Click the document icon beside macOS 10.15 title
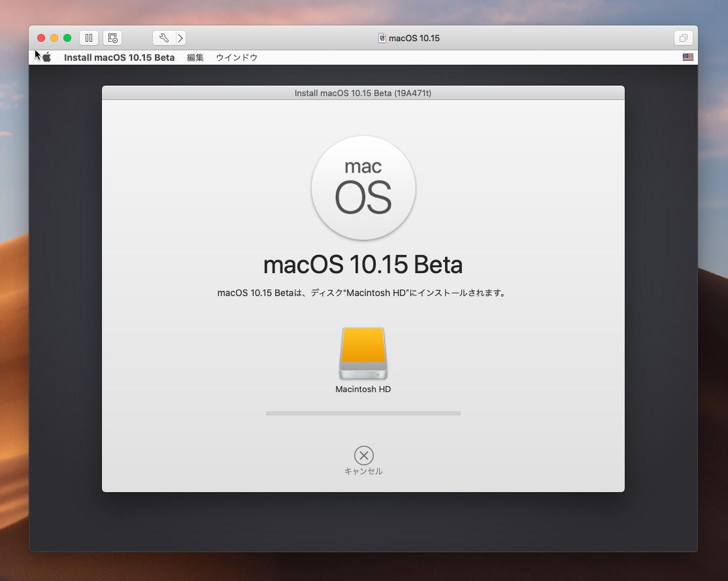Screen dimensions: 728x581 (x=382, y=38)
